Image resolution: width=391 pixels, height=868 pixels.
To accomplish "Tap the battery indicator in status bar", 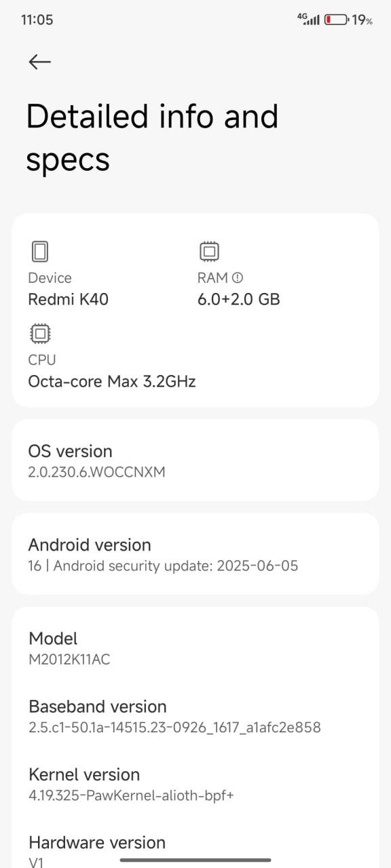I will [336, 20].
